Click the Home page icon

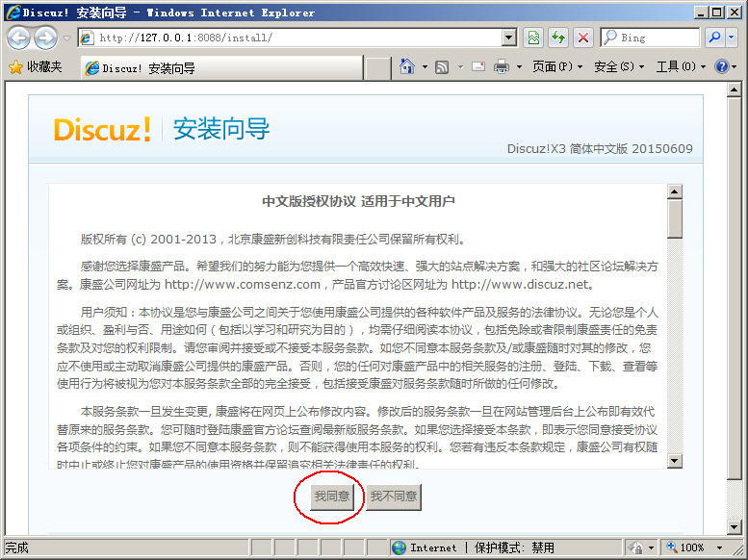tap(407, 66)
